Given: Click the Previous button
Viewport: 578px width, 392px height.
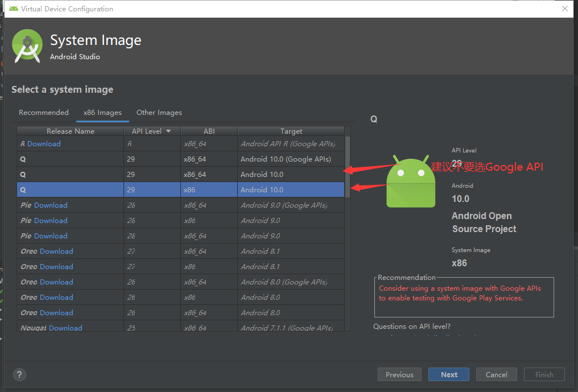Looking at the screenshot, I should [399, 375].
